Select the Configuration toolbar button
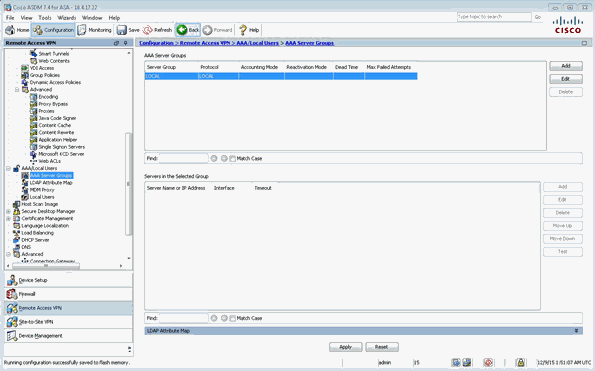The image size is (595, 371). (x=53, y=30)
